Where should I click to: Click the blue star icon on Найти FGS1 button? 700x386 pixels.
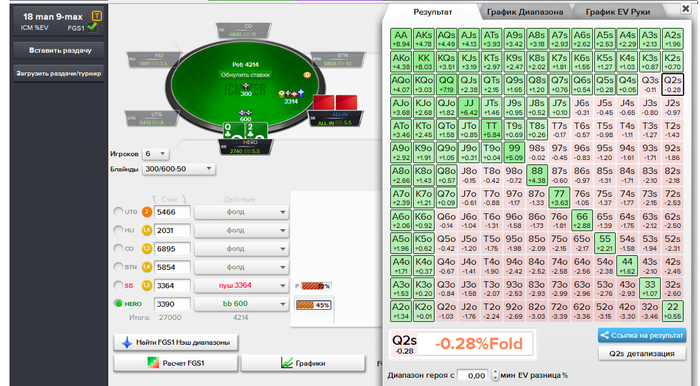point(127,343)
